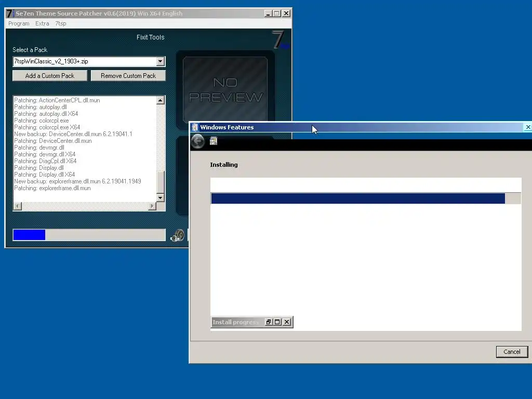Cancel the Windows Features installation
This screenshot has width=532, height=399.
[512, 352]
